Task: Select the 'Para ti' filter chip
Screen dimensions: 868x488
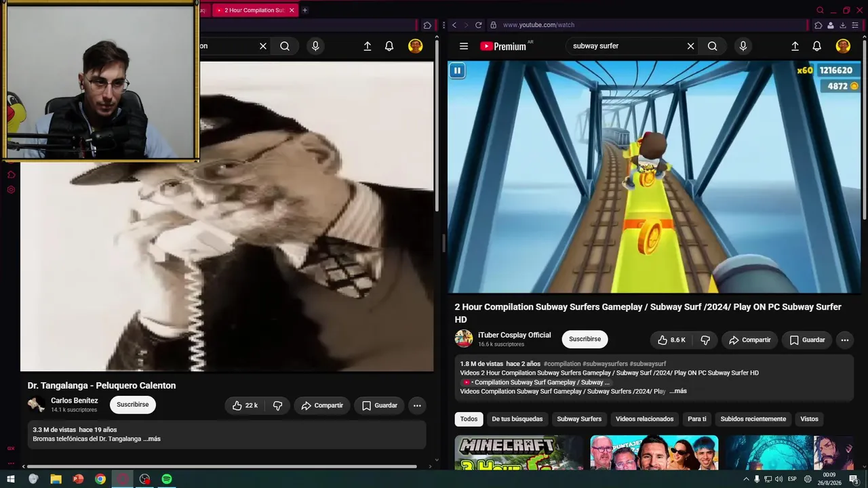Action: [x=697, y=419]
